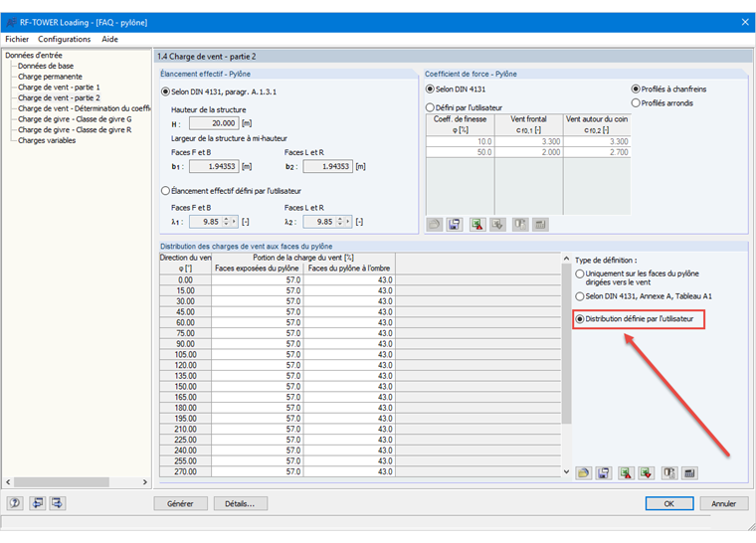Viewport: 756px width, 543px height.
Task: Open Données de base in navigator
Action: click(46, 66)
